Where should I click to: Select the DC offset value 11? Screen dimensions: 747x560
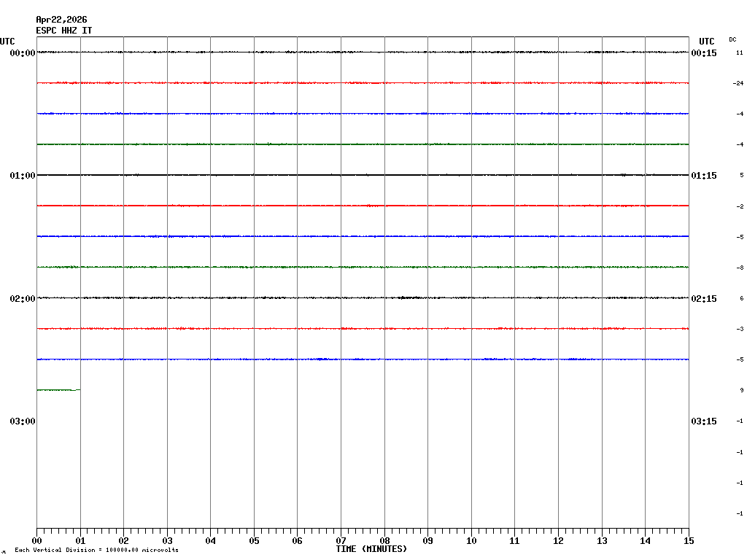point(739,52)
